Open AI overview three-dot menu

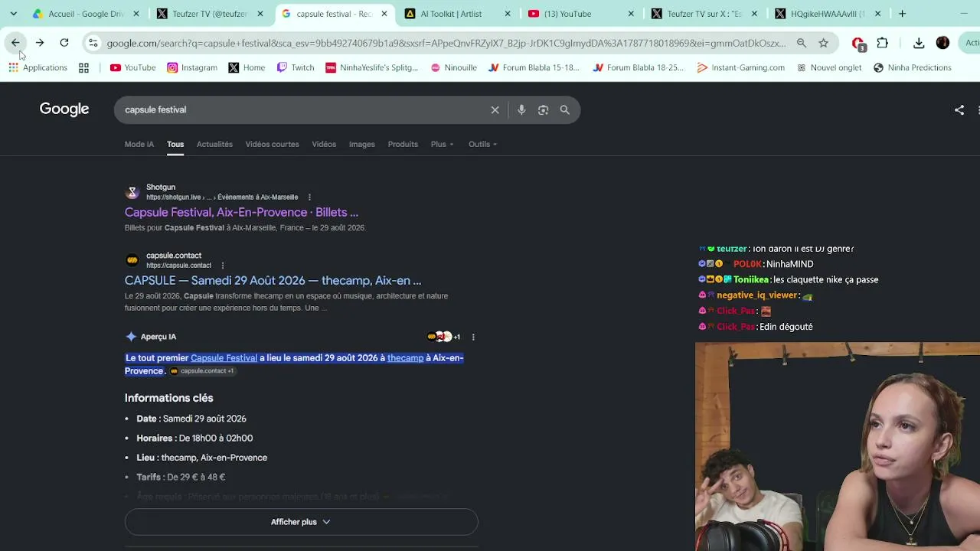pos(473,337)
